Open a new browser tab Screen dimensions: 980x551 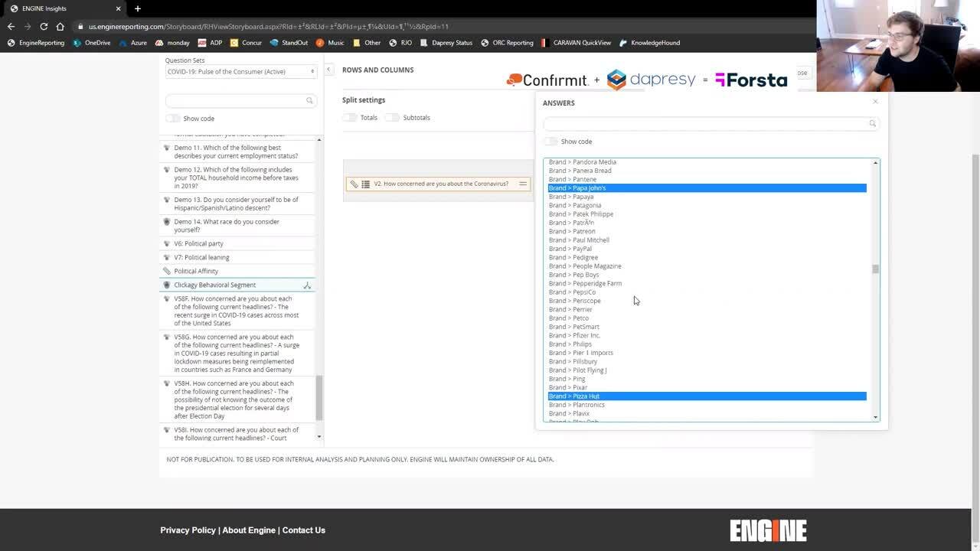(x=138, y=8)
